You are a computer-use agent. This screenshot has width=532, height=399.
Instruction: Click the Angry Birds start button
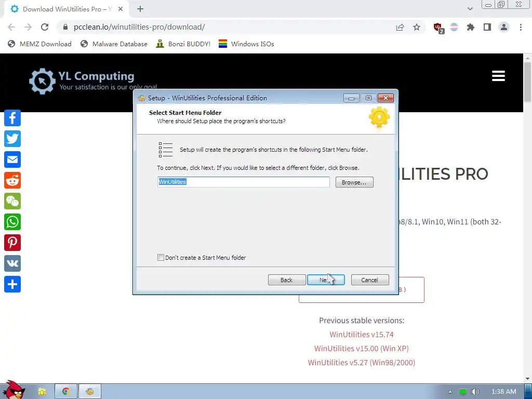tap(14, 390)
